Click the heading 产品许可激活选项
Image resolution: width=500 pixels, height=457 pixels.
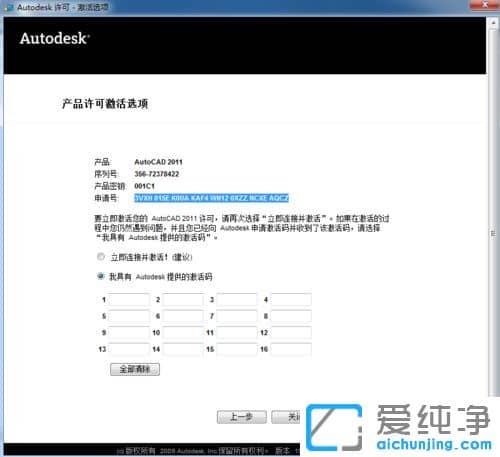click(105, 104)
